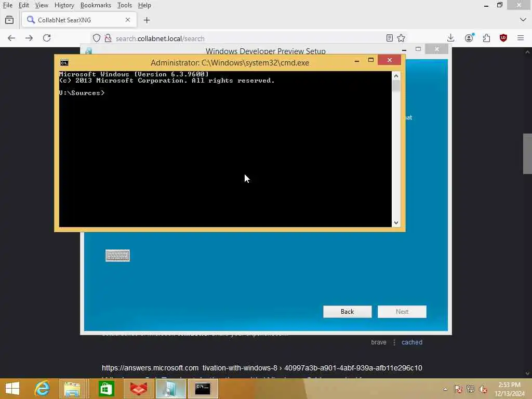532x399 pixels.
Task: Click the insecure connection lock icon
Action: 108,38
